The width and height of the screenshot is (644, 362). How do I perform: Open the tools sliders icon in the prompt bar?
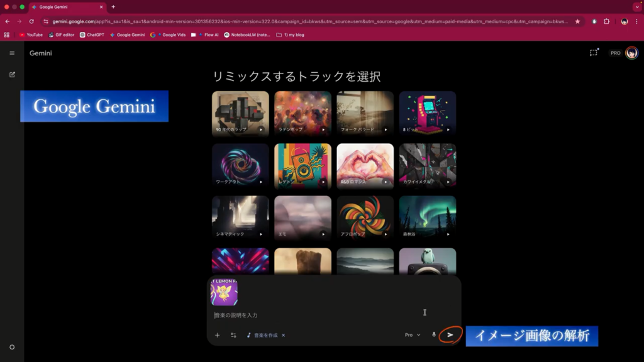click(233, 336)
